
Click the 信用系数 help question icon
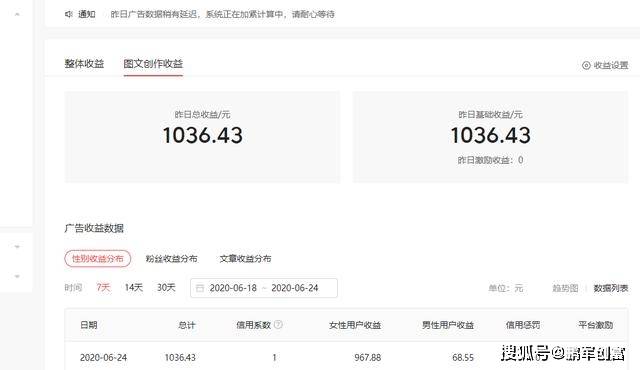(x=278, y=325)
